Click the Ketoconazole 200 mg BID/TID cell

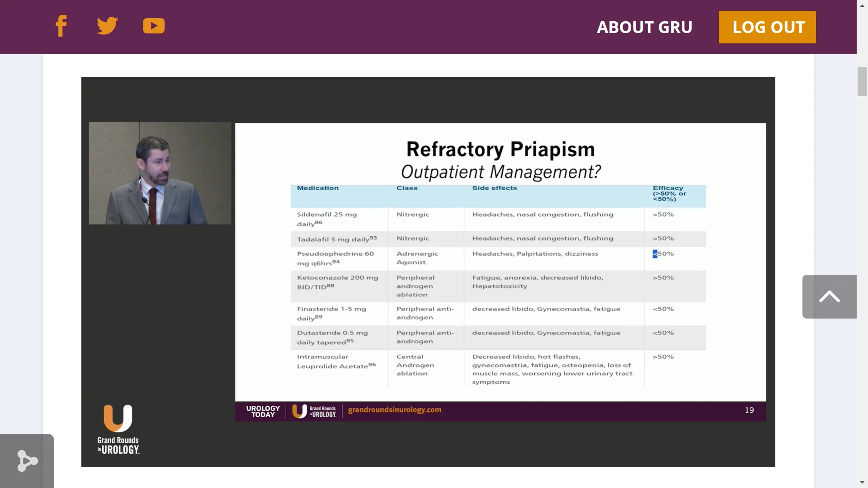point(337,282)
